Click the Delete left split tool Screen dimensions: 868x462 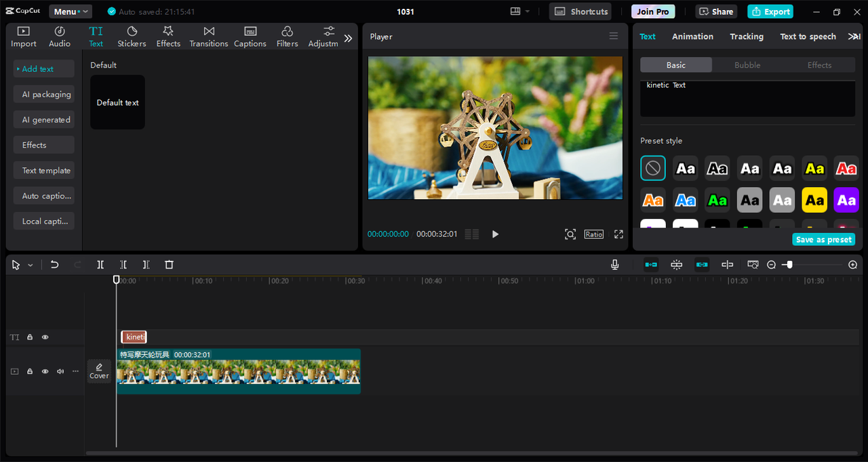(x=123, y=265)
